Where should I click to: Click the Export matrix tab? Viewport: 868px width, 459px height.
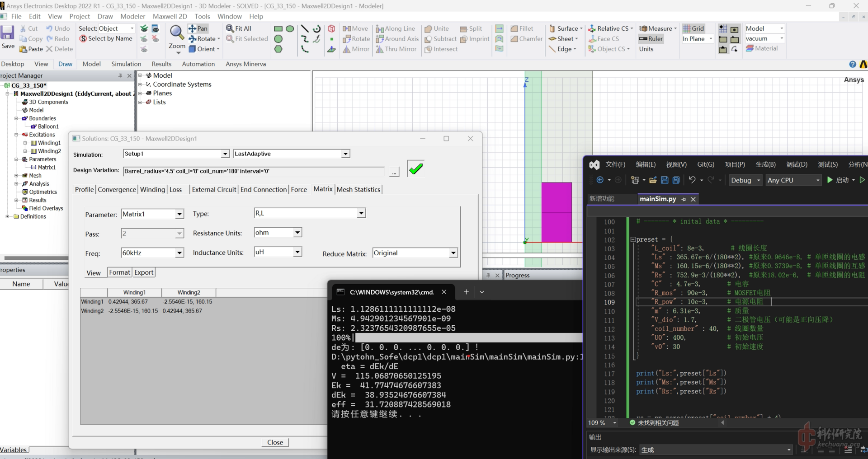[x=144, y=272]
